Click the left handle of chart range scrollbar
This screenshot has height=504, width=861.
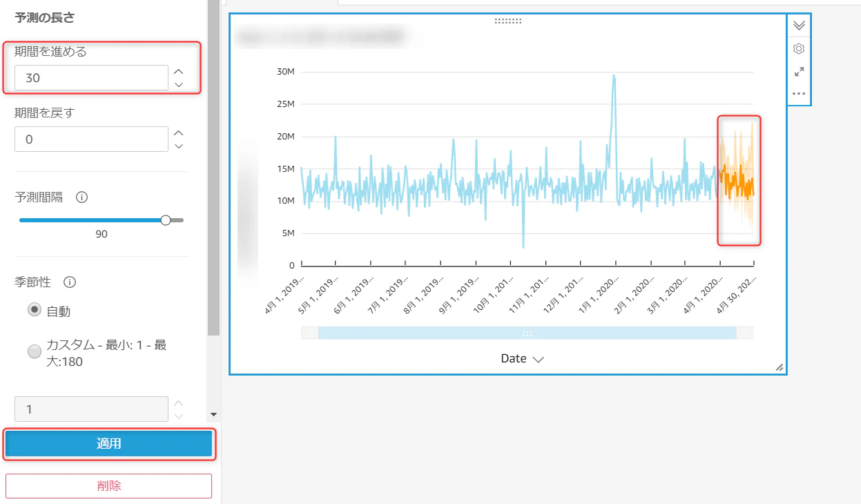309,333
